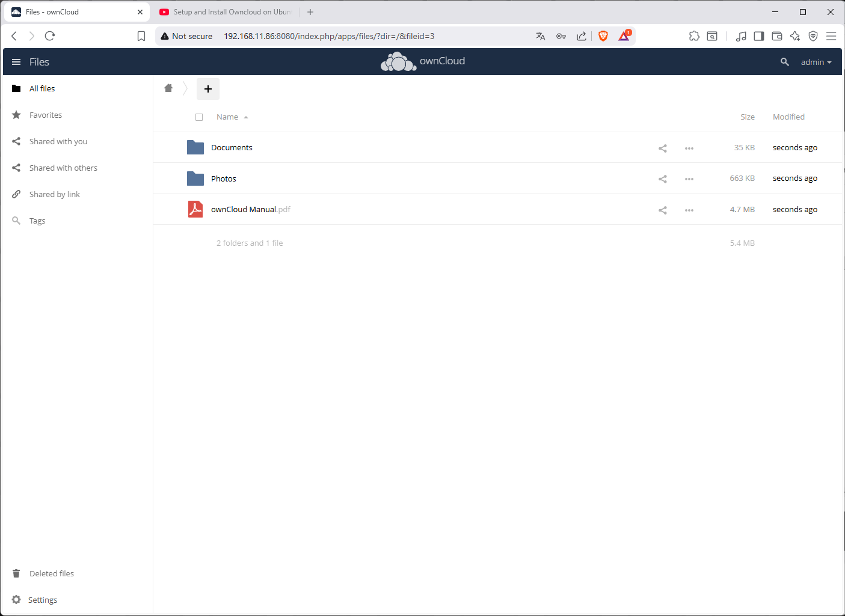The width and height of the screenshot is (845, 616).
Task: Share the Documents folder via share icon
Action: [662, 148]
